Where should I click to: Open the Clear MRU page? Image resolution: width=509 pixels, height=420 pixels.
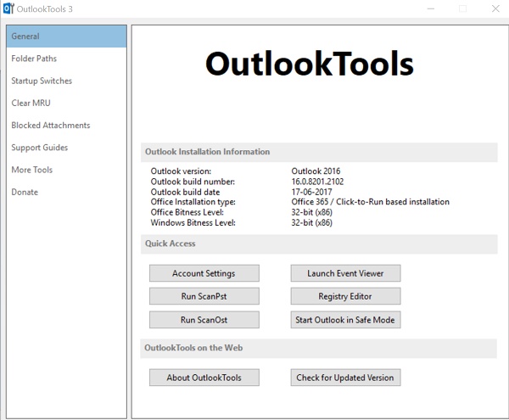(66, 103)
